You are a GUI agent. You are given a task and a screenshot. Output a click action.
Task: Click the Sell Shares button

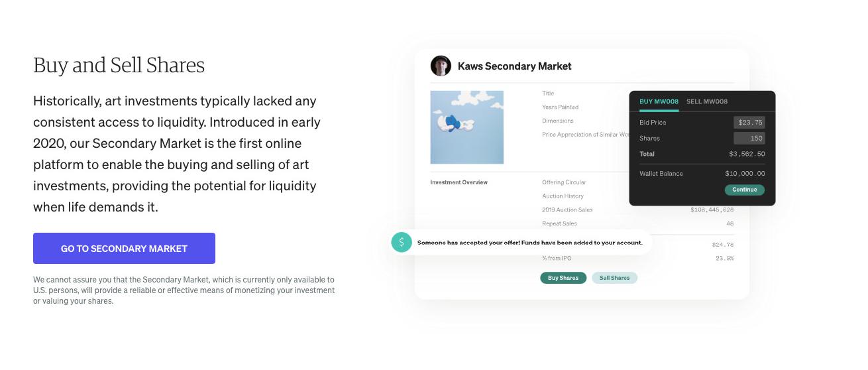614,278
